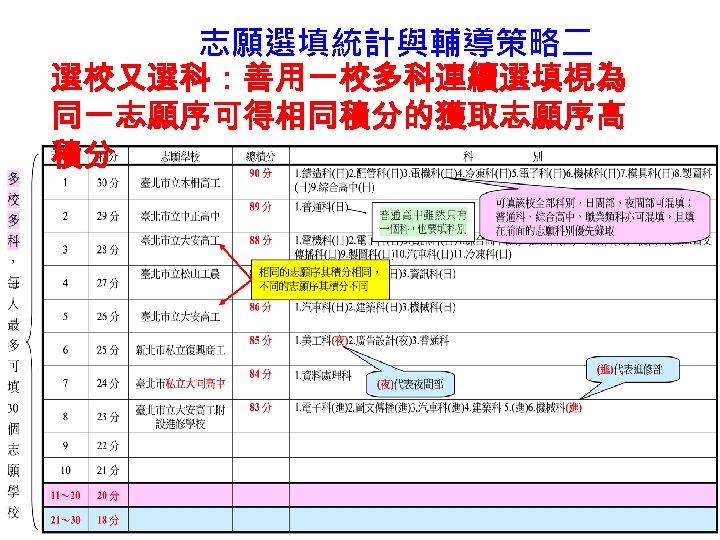
Task: Select the red 89分 total score
Action: coord(260,207)
